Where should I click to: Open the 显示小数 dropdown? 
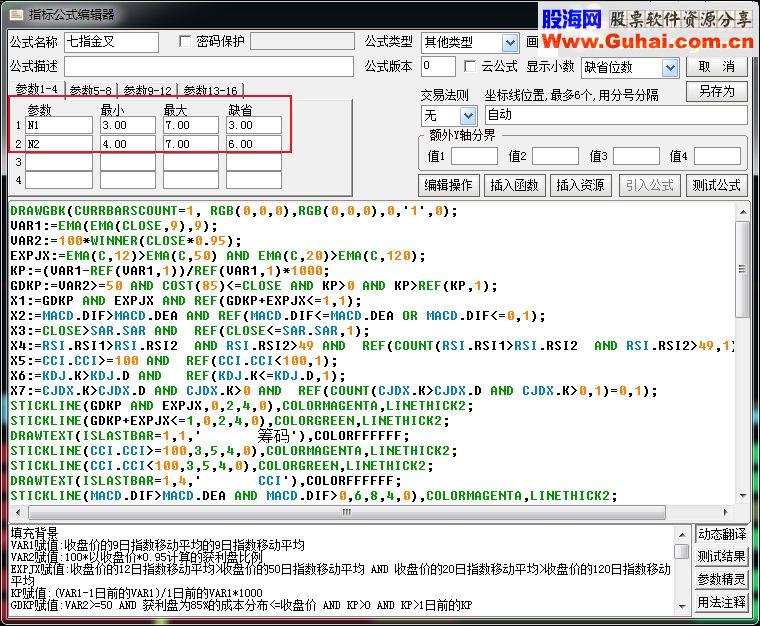[670, 67]
